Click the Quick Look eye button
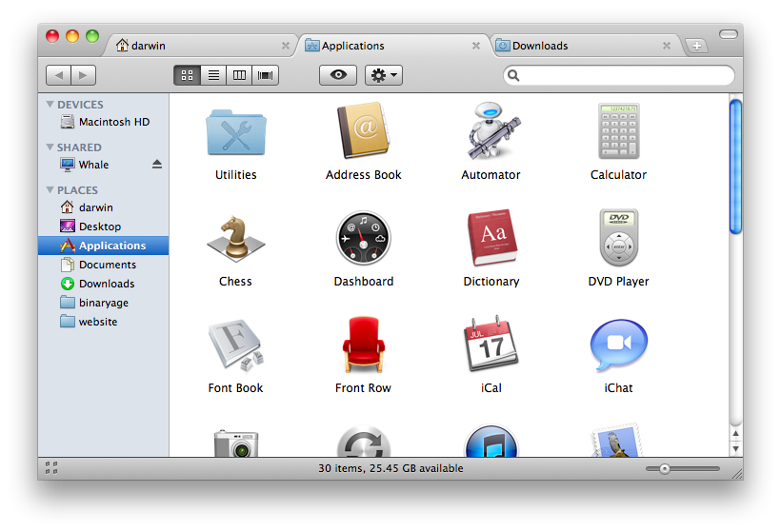Screen dimensions: 781x532 click(338, 75)
